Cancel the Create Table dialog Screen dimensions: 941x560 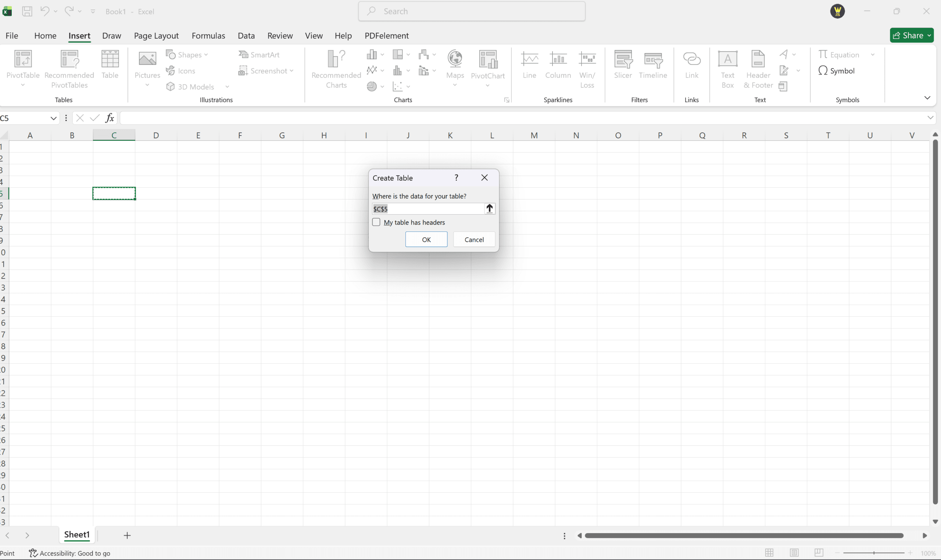coord(474,240)
